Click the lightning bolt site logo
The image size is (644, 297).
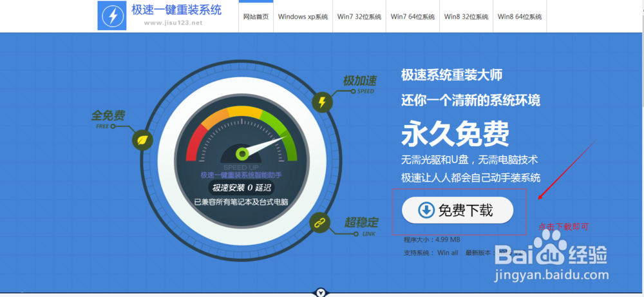[x=111, y=15]
